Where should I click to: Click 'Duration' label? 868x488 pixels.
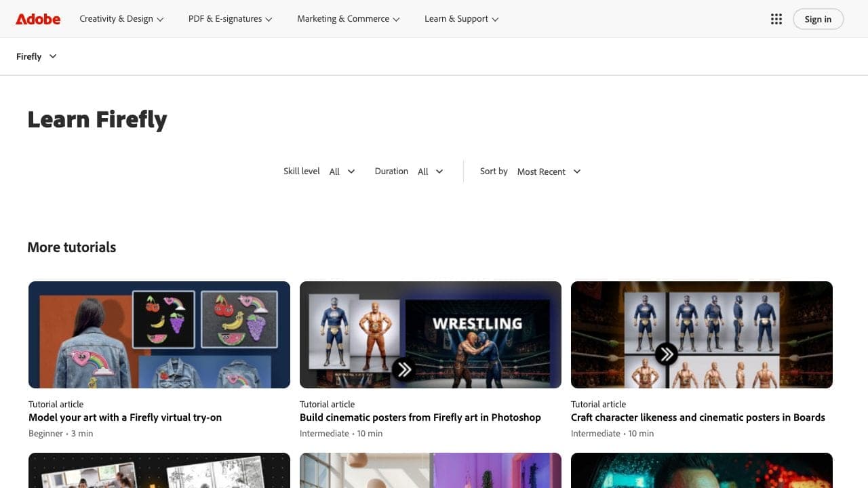pos(391,171)
